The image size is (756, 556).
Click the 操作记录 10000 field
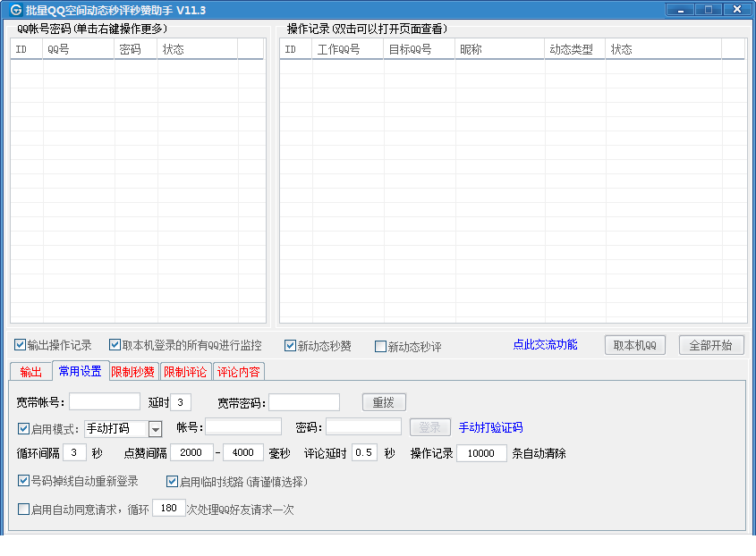pos(481,453)
